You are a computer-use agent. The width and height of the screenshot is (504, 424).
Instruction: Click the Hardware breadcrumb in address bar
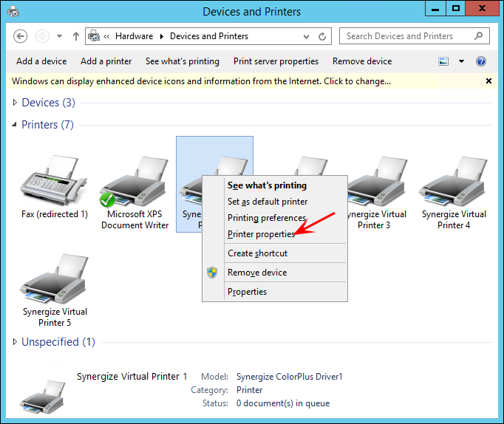pos(134,36)
